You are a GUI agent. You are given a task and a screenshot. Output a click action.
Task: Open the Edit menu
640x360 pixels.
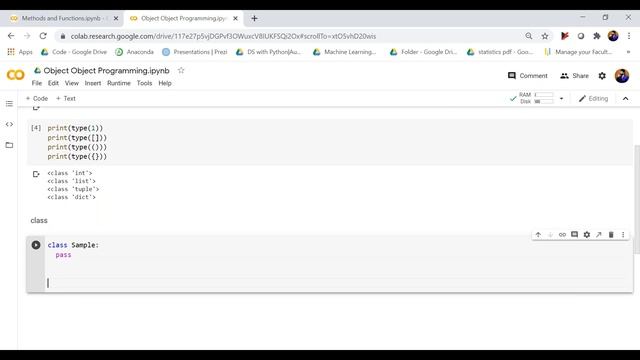53,83
